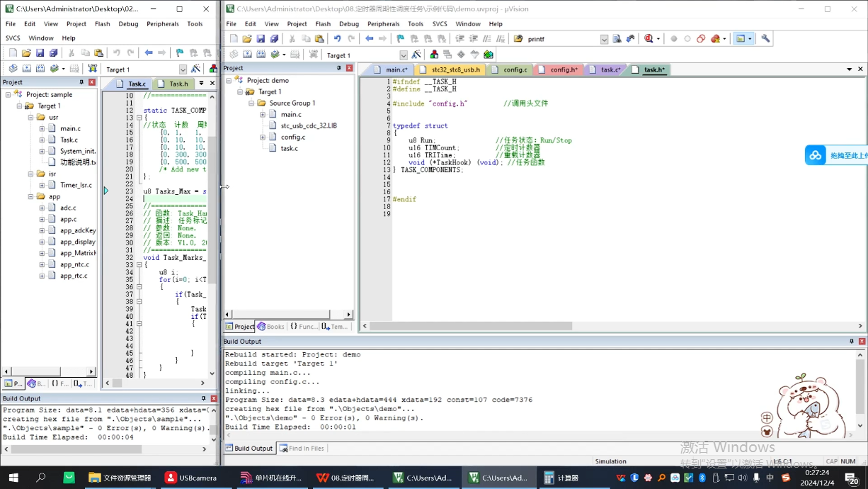Switch to config.h* editor tab
Viewport: 868px width, 489px height.
[x=559, y=69]
